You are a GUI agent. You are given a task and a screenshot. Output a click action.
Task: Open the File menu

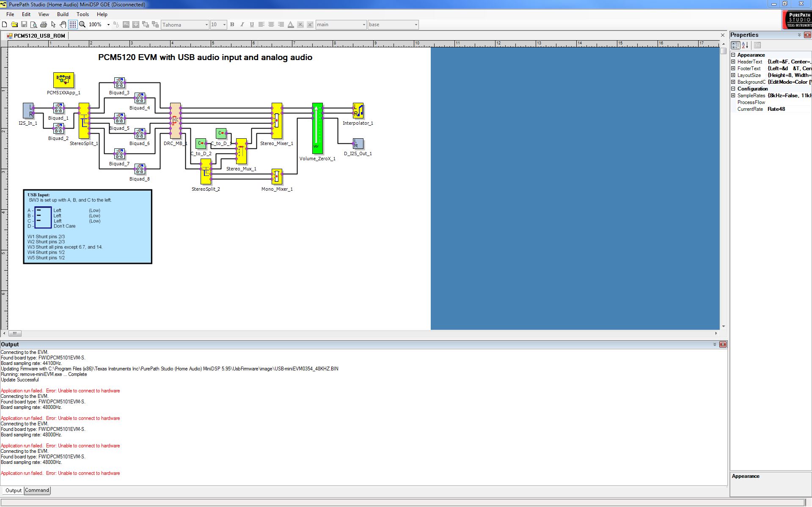[10, 14]
